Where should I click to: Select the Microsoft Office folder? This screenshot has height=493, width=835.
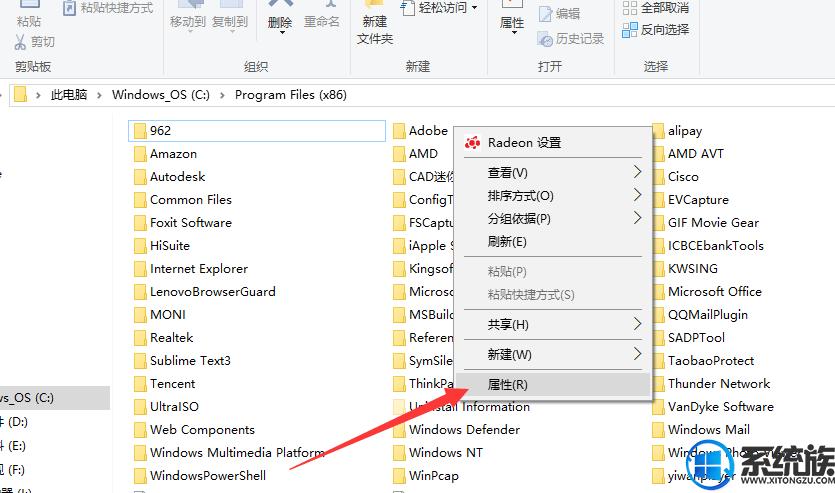(707, 292)
